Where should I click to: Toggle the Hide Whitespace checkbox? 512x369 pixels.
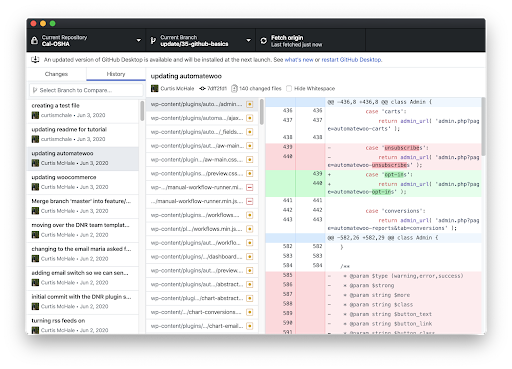tap(289, 88)
